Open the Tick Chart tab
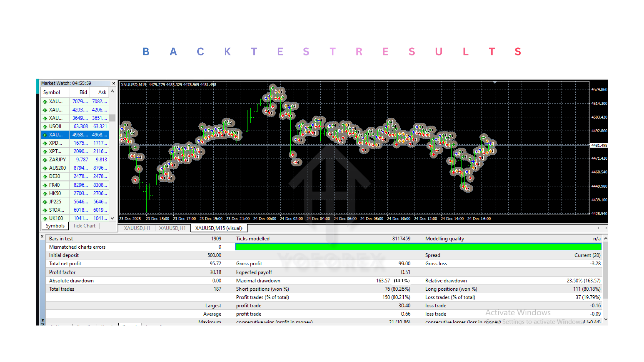644x362 pixels. [x=84, y=226]
